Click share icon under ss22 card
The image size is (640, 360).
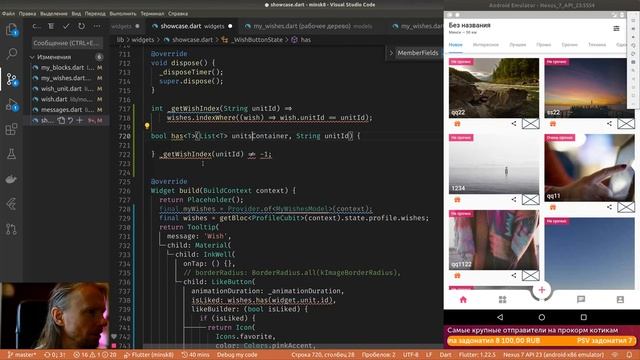click(609, 123)
